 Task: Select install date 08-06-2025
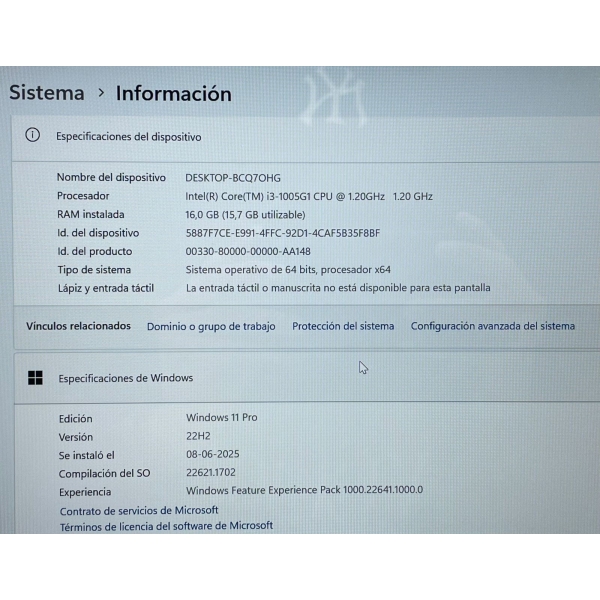(213, 454)
